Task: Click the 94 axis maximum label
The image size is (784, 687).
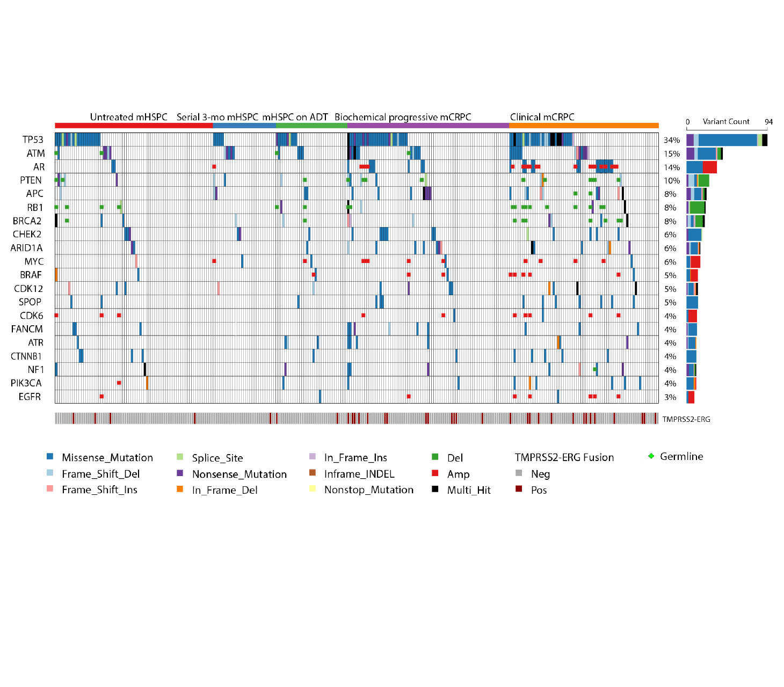Action: [x=768, y=122]
